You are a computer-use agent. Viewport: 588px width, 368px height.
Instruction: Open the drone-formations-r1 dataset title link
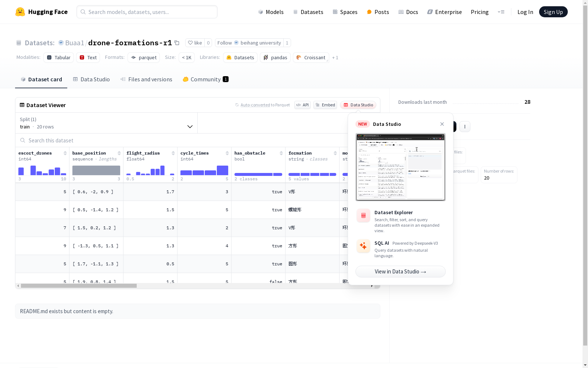pyautogui.click(x=130, y=43)
